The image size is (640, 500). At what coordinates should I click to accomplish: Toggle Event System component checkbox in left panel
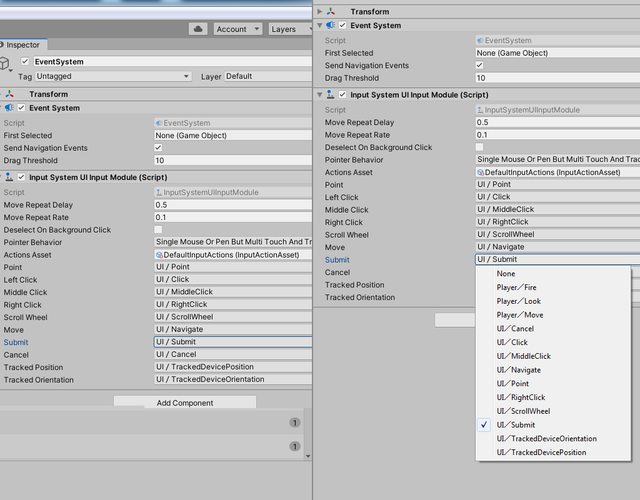click(21, 108)
